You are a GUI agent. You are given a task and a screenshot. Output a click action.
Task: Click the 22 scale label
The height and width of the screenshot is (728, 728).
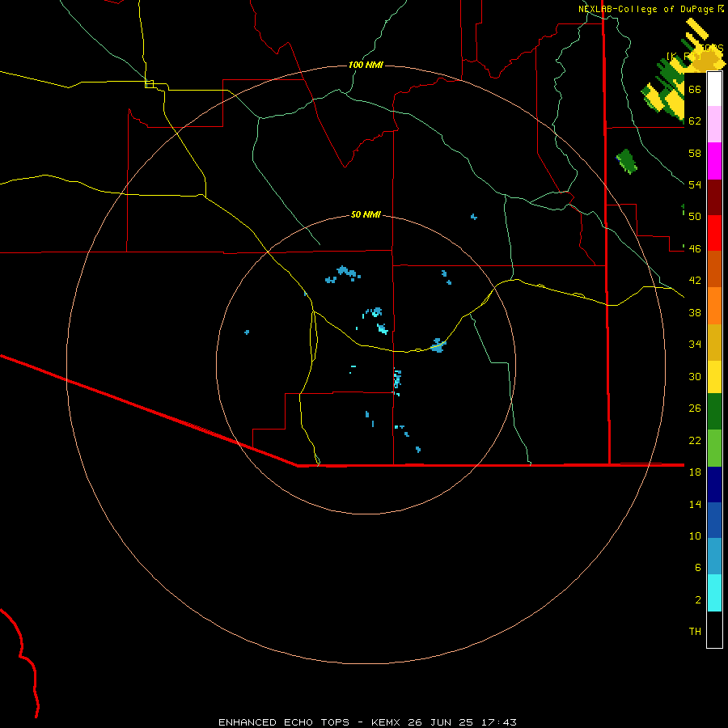(x=695, y=440)
